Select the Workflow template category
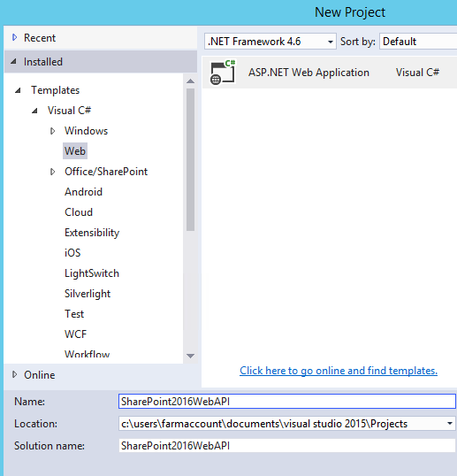The width and height of the screenshot is (457, 476). click(x=87, y=354)
